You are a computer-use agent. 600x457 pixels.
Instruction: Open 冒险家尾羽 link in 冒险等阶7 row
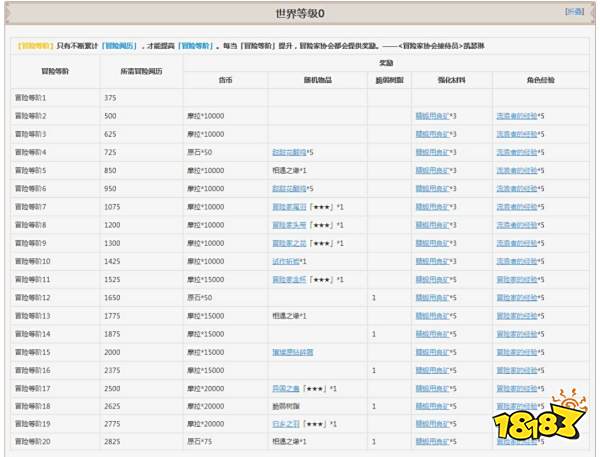click(291, 206)
